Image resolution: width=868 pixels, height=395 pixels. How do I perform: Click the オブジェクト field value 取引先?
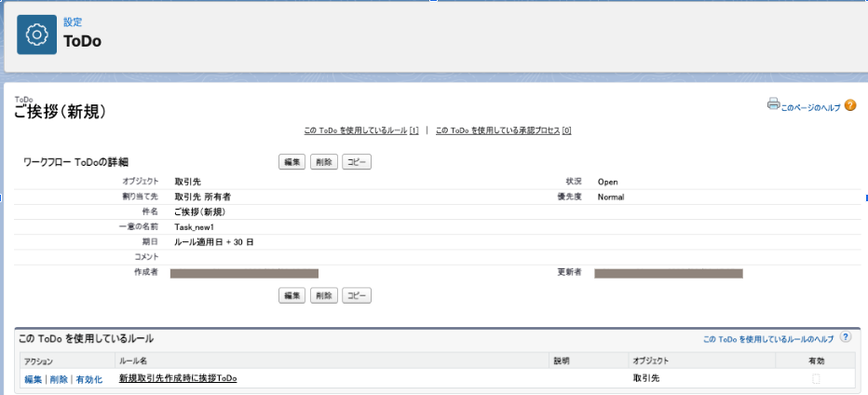tap(187, 182)
